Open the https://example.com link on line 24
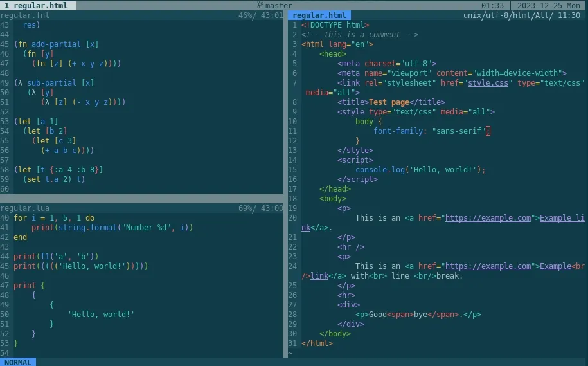 click(488, 266)
